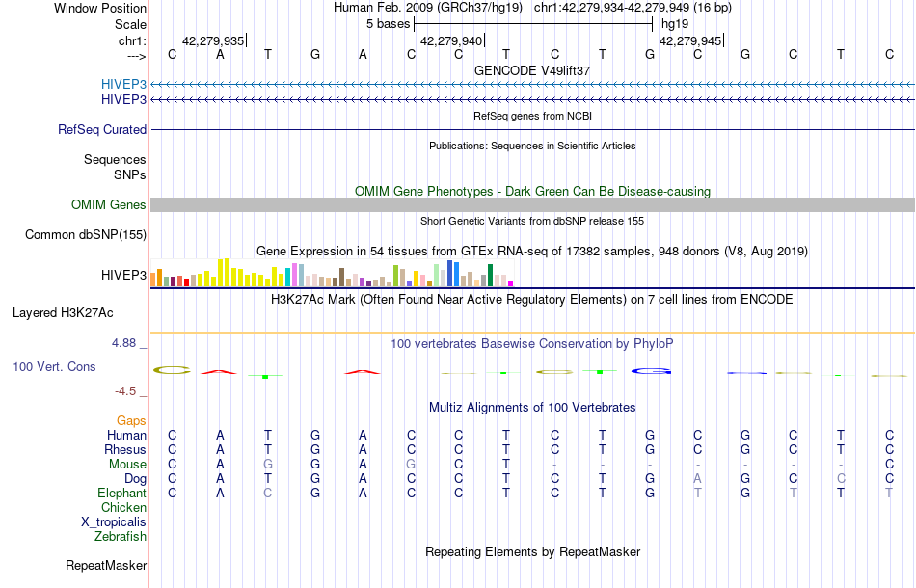
Task: Open the RefSeq Curated track label
Action: click(x=101, y=129)
